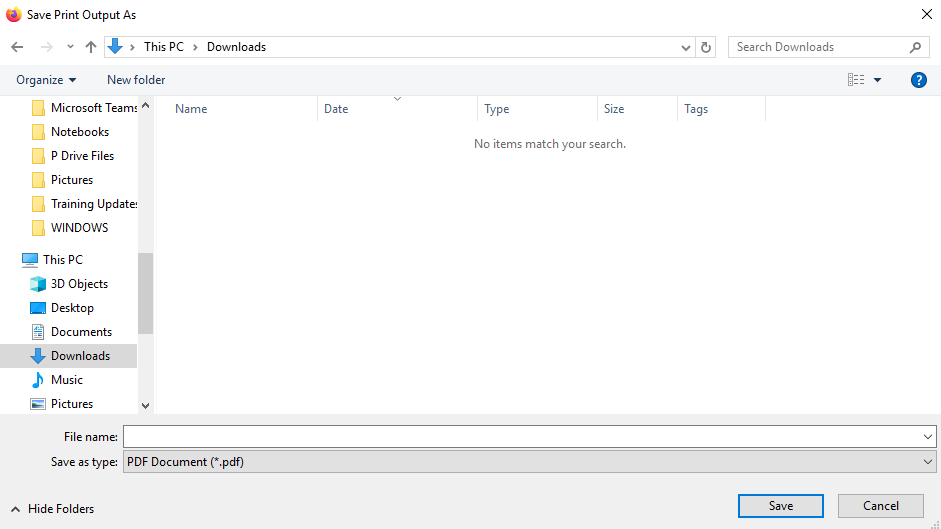
Task: Open the Training Updates folder
Action: coord(84,204)
